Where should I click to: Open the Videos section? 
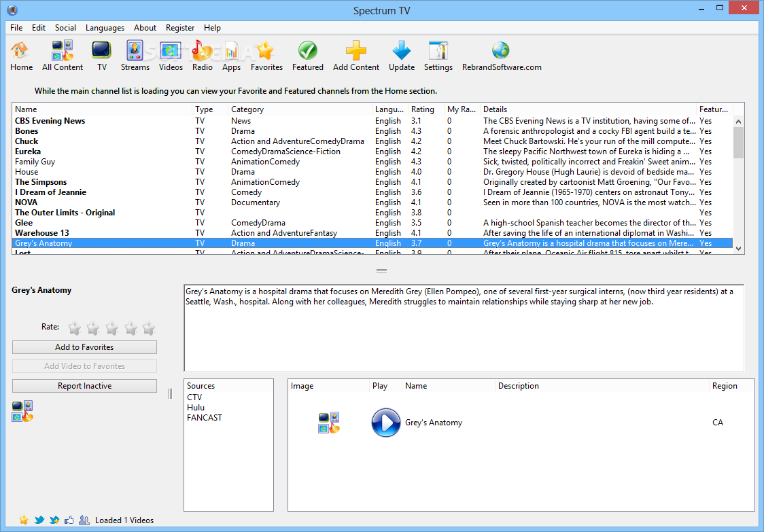click(171, 56)
